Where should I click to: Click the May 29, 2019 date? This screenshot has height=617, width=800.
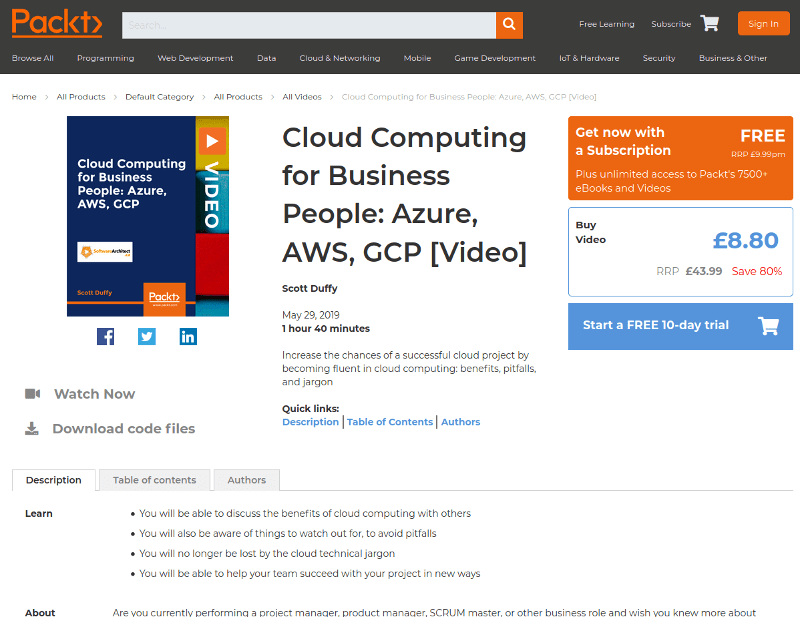click(311, 315)
